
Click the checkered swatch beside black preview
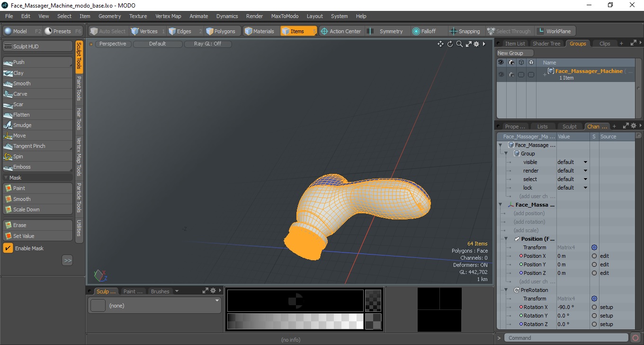pos(373,300)
